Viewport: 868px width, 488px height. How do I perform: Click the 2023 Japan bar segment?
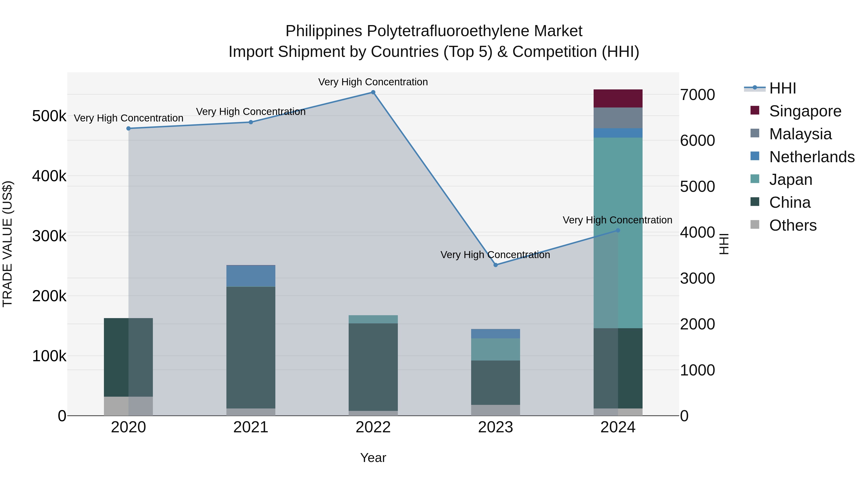coord(495,350)
